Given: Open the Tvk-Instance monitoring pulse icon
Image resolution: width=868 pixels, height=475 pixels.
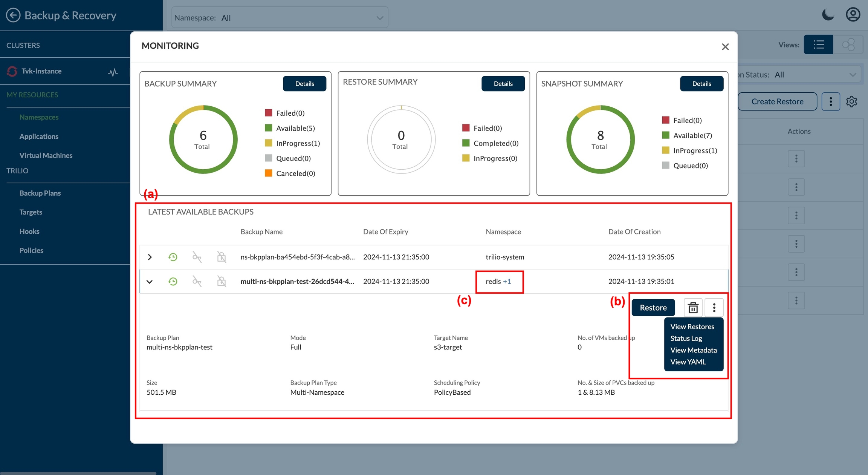Looking at the screenshot, I should (x=113, y=72).
